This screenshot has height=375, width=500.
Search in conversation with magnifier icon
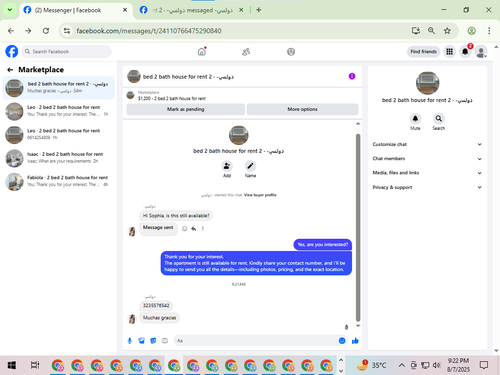pyautogui.click(x=439, y=118)
